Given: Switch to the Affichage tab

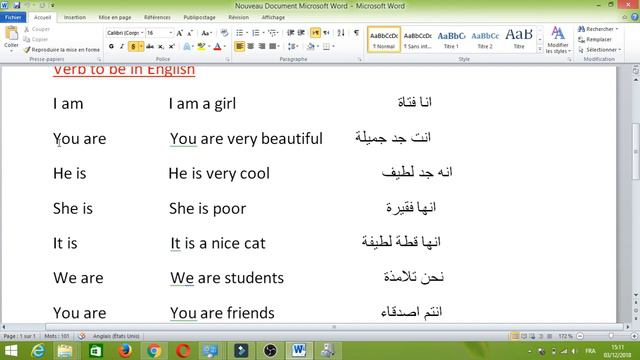Looking at the screenshot, I should tap(273, 17).
